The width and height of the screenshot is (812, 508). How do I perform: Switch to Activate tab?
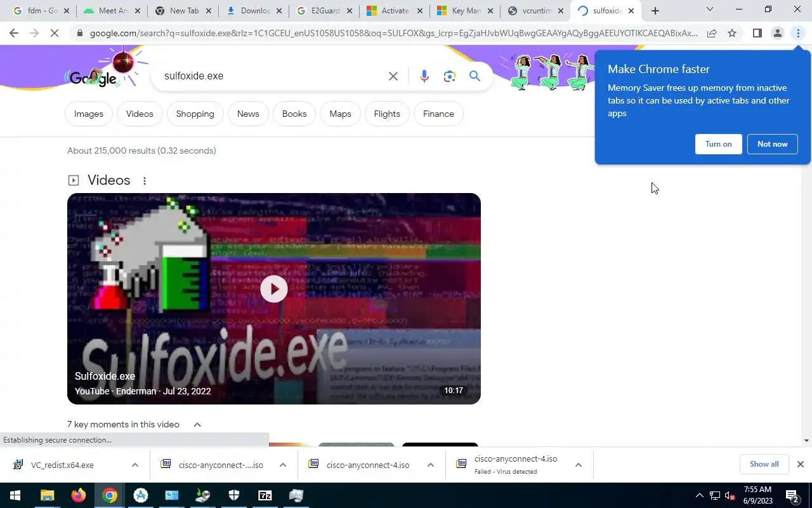tap(393, 11)
